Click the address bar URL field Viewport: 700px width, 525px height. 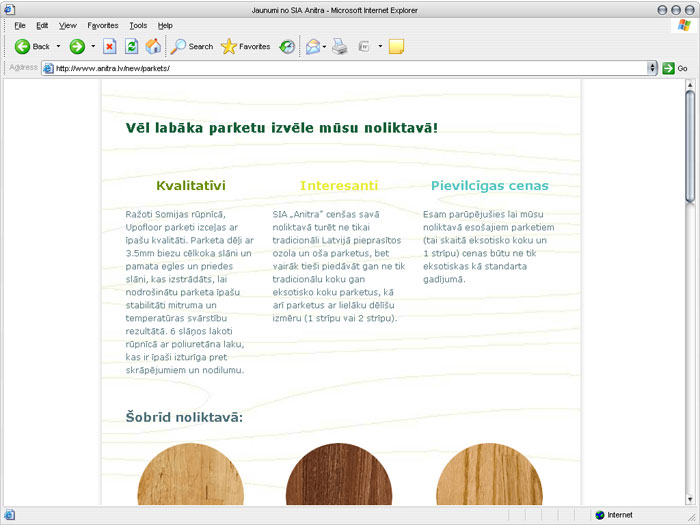[x=350, y=68]
